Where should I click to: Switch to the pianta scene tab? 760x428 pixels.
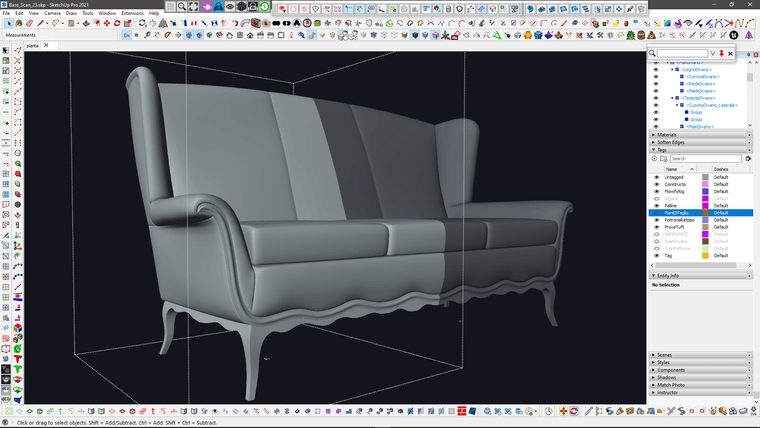[32, 45]
